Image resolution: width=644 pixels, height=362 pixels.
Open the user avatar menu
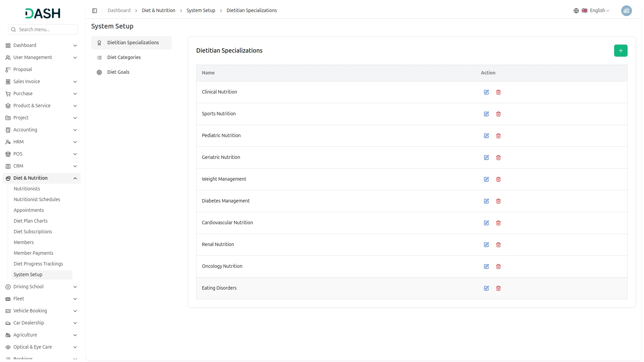tap(626, 11)
